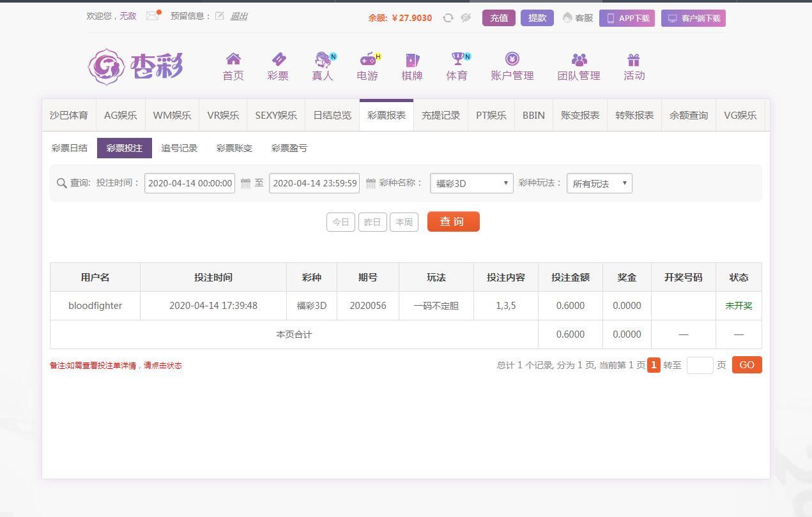Select the 昨日 quick date filter
812x517 pixels.
pos(372,222)
